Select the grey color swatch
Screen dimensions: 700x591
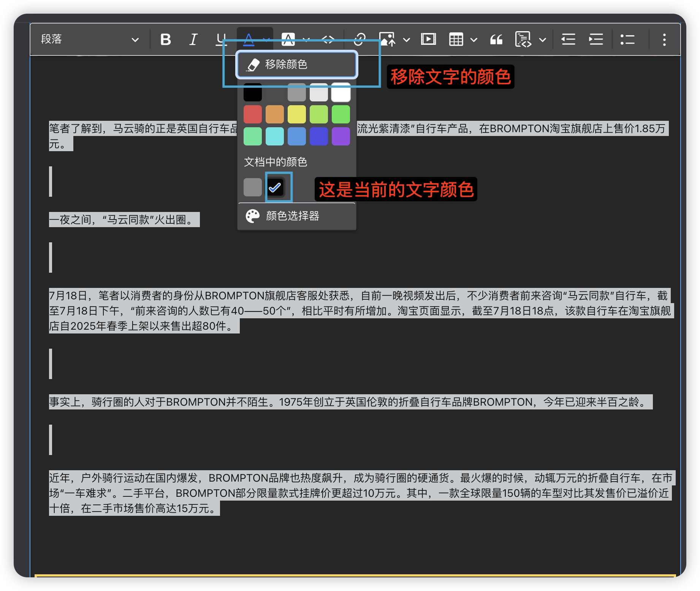(x=297, y=92)
